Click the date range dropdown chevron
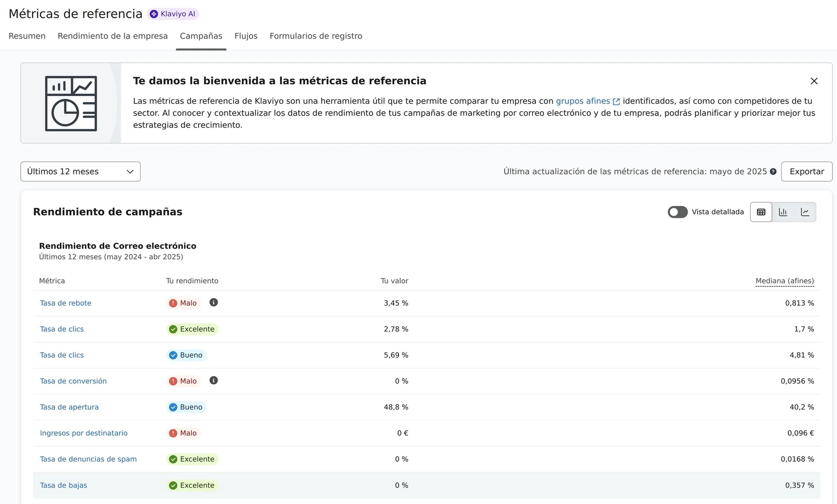 [x=130, y=172]
